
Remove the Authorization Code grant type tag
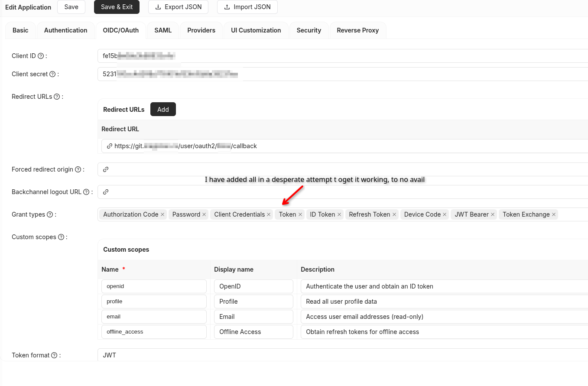[x=162, y=214]
